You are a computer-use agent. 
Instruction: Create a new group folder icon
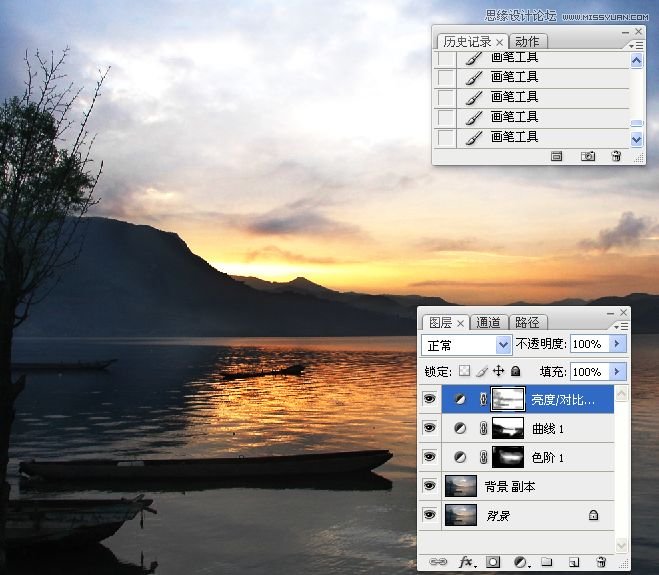546,562
